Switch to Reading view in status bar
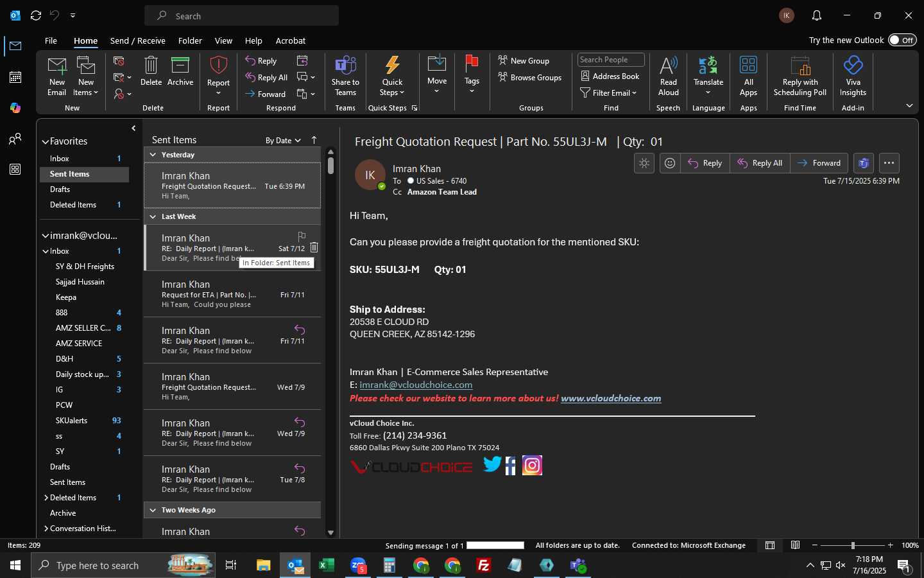The height and width of the screenshot is (578, 924). tap(795, 545)
